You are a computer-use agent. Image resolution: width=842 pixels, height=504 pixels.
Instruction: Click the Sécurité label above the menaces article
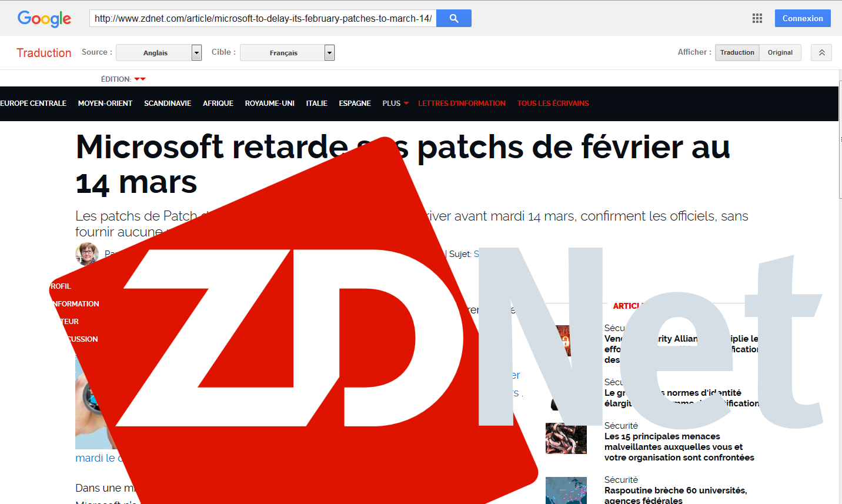[621, 426]
